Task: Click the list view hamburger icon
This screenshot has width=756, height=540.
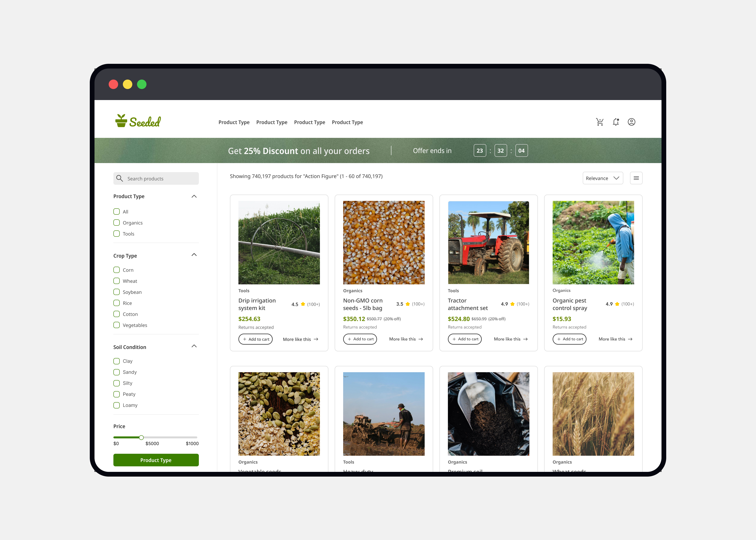Action: [636, 178]
